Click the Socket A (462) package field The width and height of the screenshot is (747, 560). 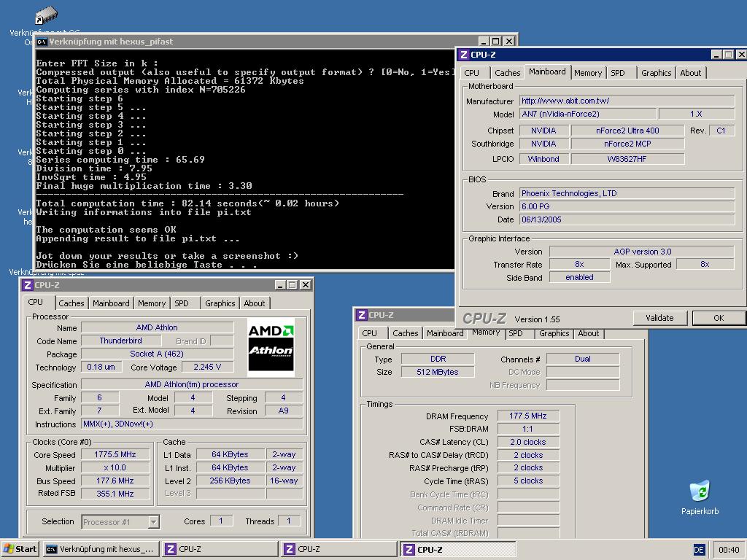158,354
